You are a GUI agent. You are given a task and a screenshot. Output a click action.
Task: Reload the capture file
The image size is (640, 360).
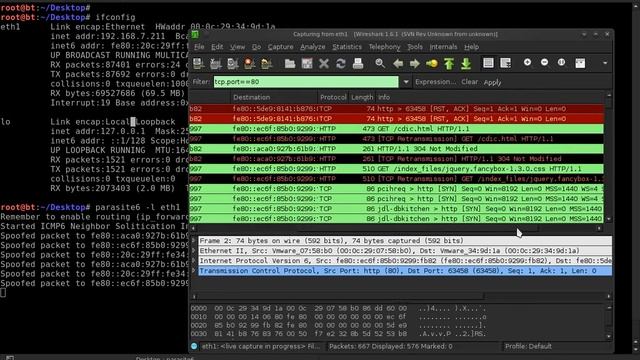pos(341,63)
